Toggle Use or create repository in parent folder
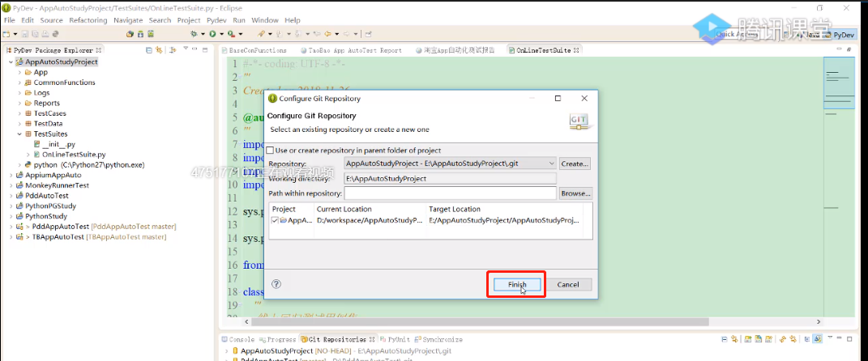Viewport: 868px width, 361px height. (270, 151)
